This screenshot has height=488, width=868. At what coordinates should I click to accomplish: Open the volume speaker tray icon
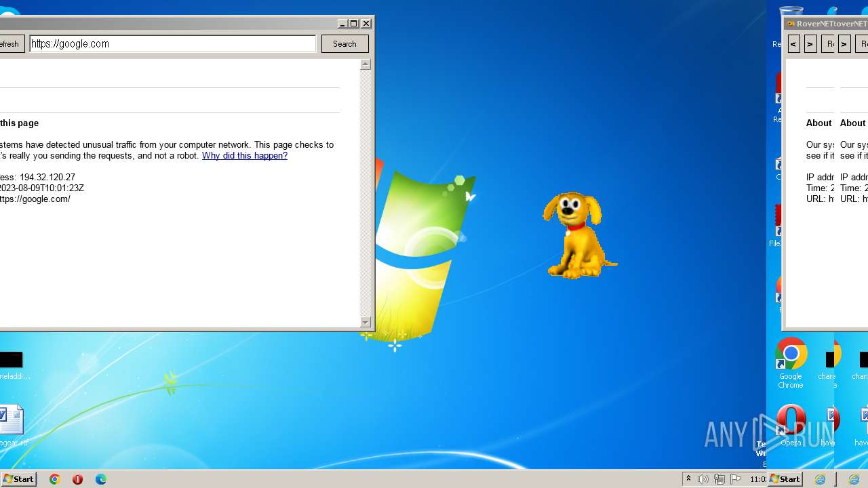(x=703, y=479)
